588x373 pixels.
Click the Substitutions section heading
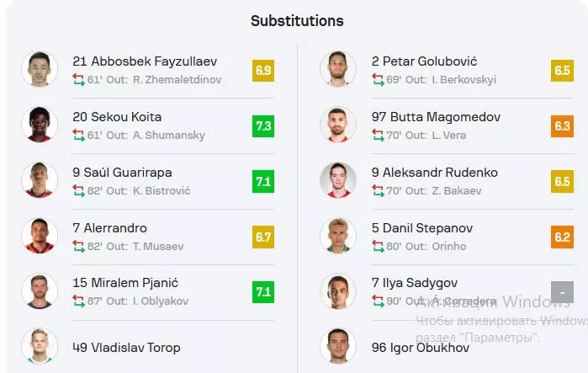pos(297,21)
